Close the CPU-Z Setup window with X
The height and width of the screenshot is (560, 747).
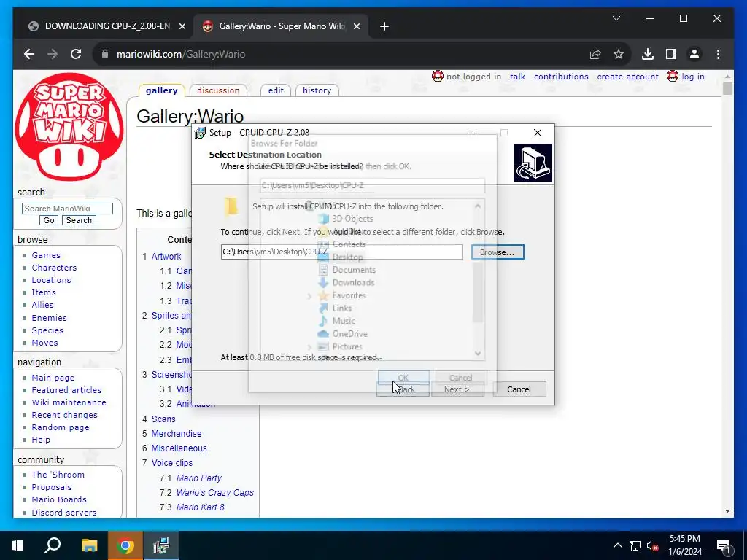[538, 133]
